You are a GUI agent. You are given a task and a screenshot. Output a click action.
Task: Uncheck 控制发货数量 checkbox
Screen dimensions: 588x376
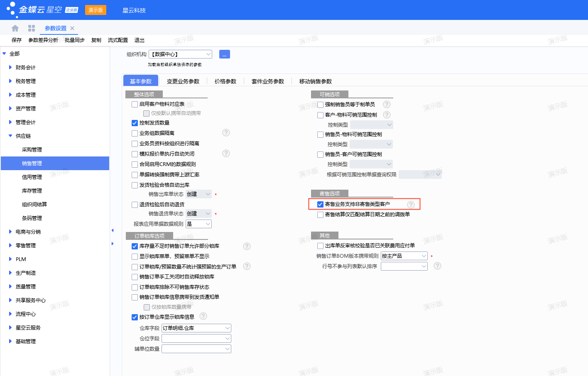pyautogui.click(x=135, y=123)
